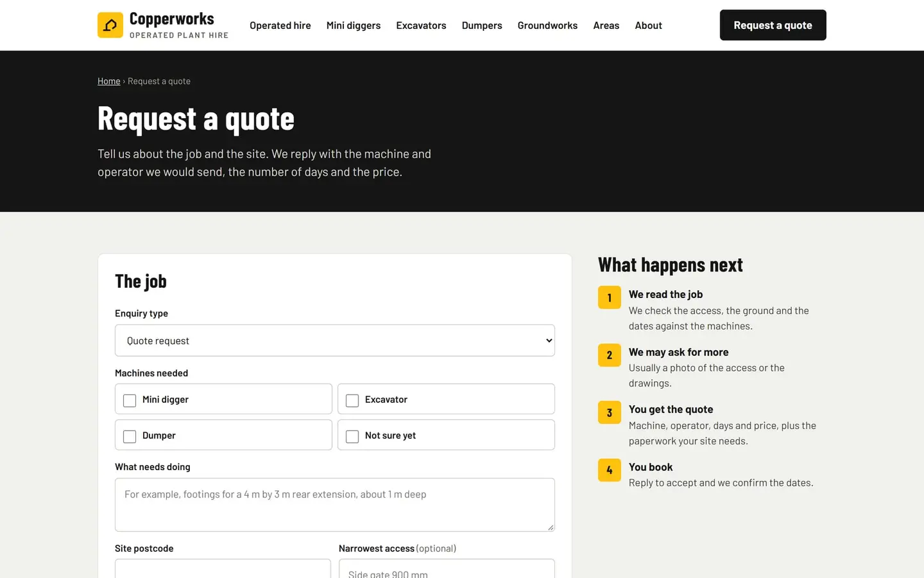Go to the Areas page
The width and height of the screenshot is (924, 578).
pyautogui.click(x=606, y=25)
